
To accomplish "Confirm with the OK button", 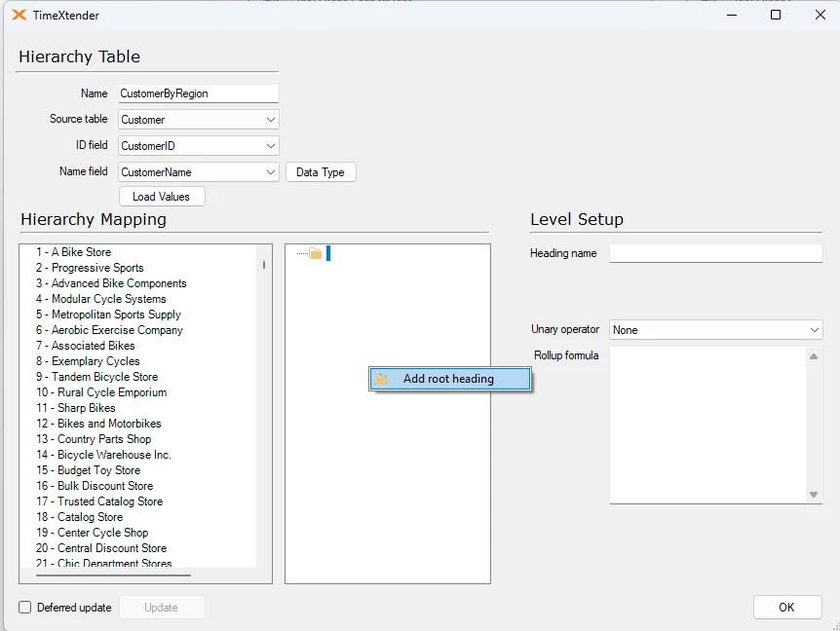I will [786, 607].
